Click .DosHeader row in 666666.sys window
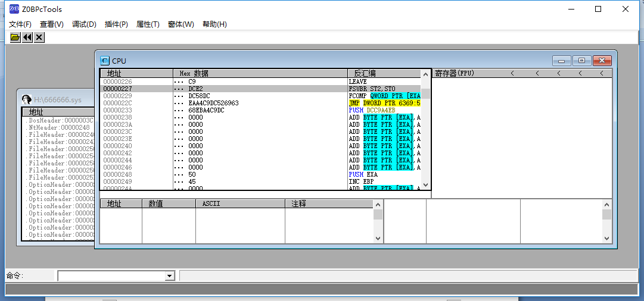Screen dimensions: 644x301 tap(60, 121)
